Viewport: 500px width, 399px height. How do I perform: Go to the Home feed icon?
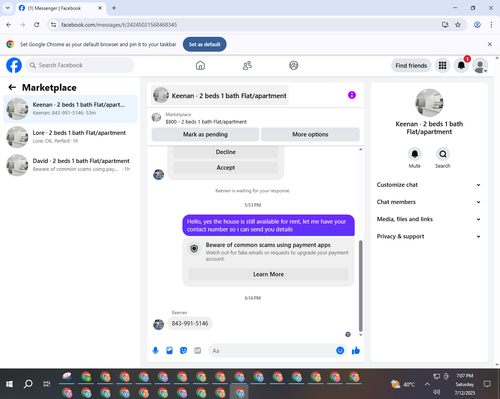point(200,65)
